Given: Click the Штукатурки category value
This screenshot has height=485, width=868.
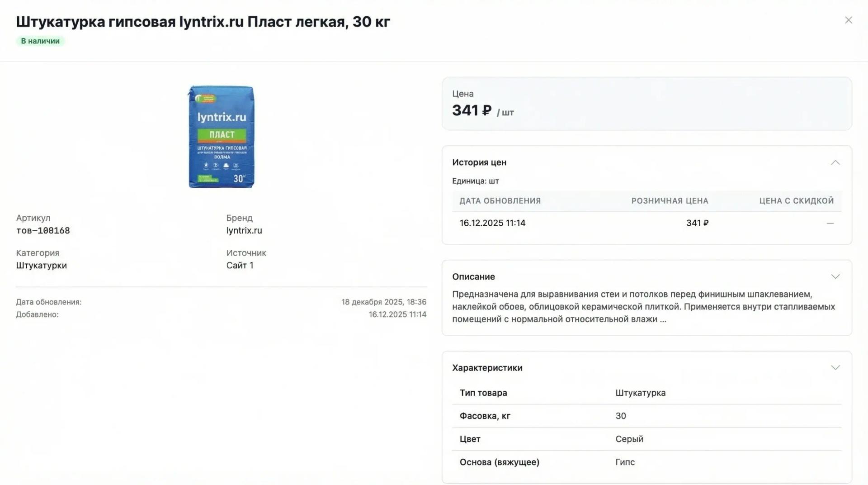Looking at the screenshot, I should (42, 266).
